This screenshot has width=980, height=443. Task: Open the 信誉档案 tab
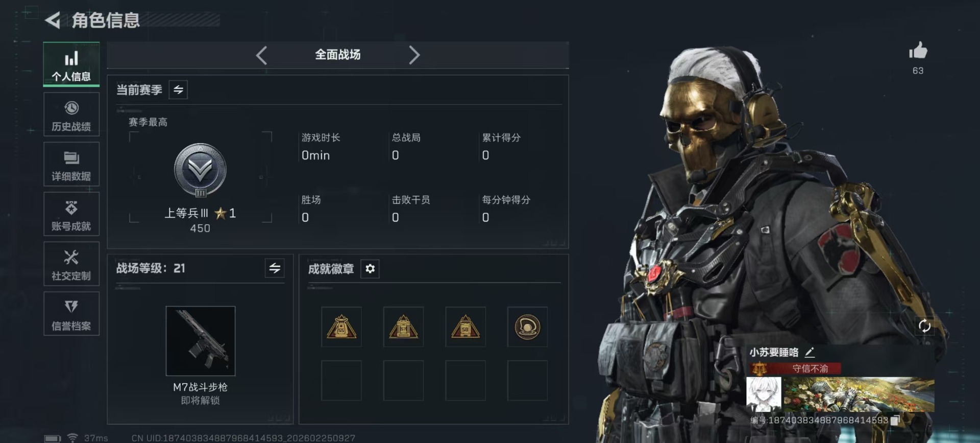71,314
